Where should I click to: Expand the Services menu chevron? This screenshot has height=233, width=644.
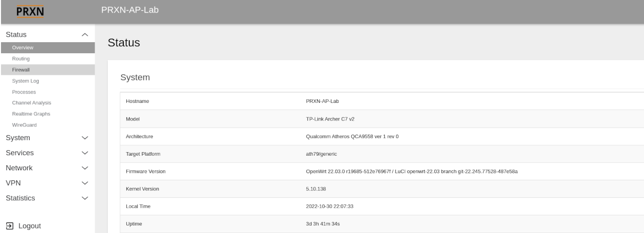[x=85, y=153]
